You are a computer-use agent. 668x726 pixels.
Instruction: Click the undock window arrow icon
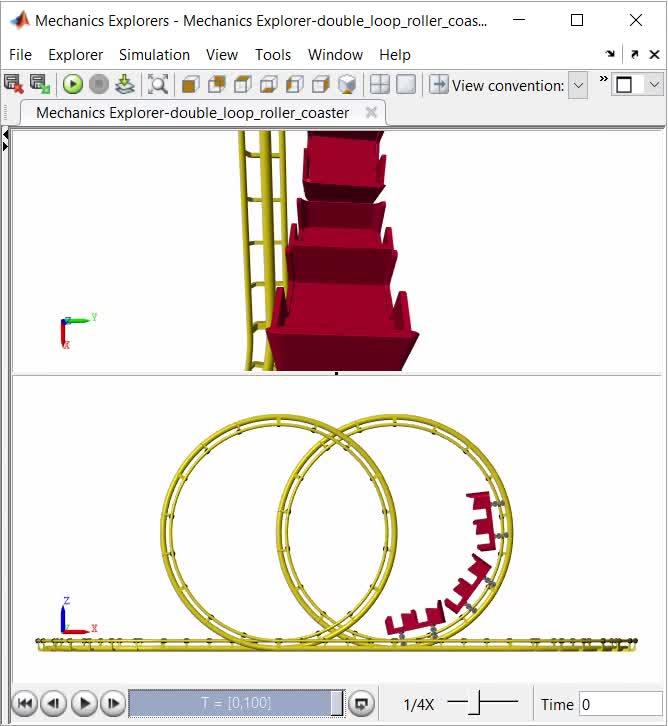coord(635,54)
